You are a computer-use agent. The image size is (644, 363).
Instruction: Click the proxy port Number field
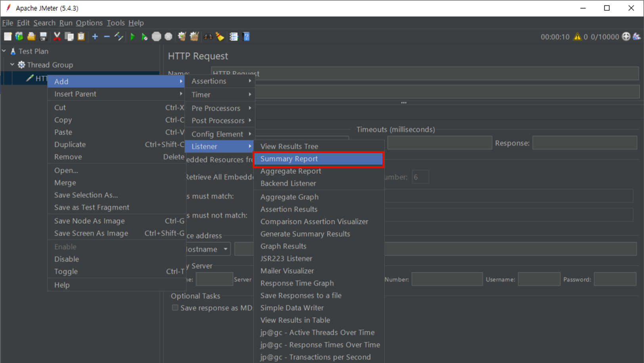click(x=447, y=279)
